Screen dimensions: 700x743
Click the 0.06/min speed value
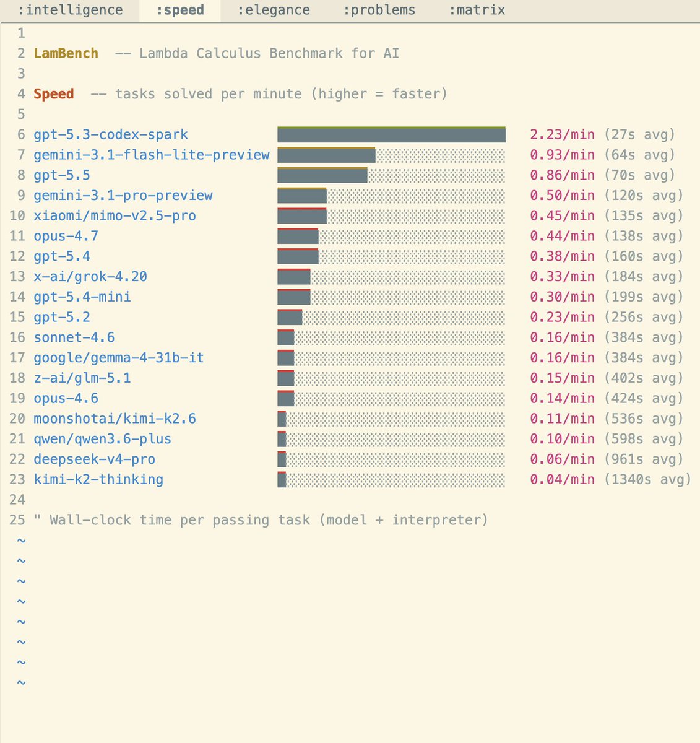pyautogui.click(x=562, y=459)
